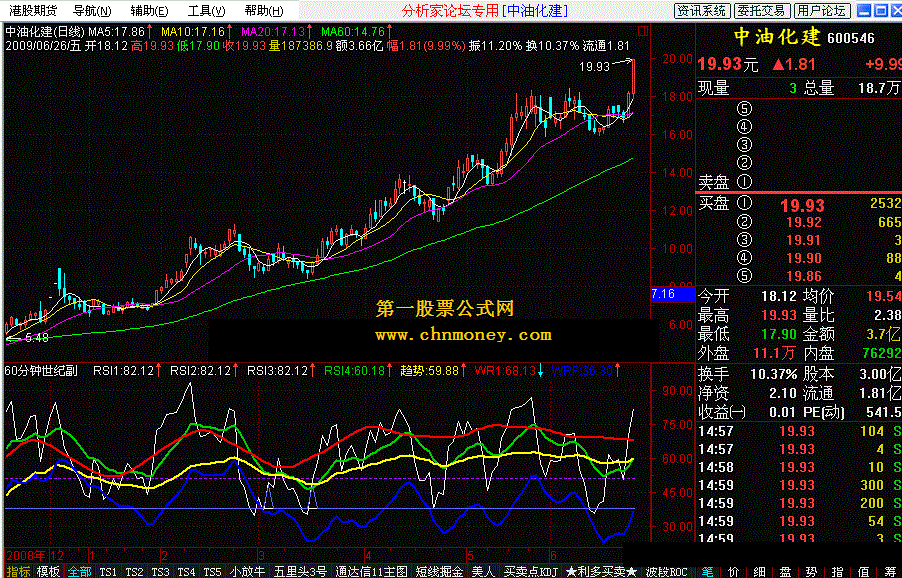Open the 港股期货 menu
The image size is (902, 578).
pyautogui.click(x=33, y=10)
